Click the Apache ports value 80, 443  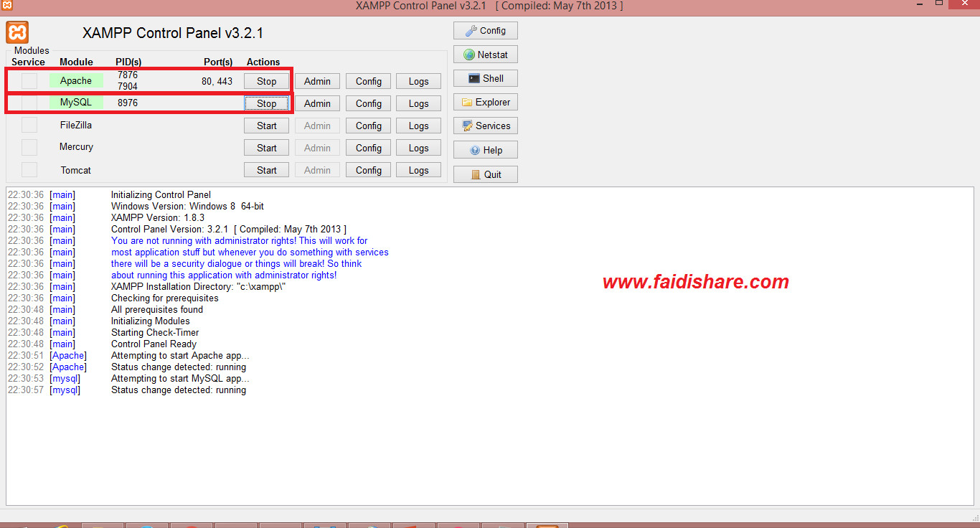(x=217, y=81)
